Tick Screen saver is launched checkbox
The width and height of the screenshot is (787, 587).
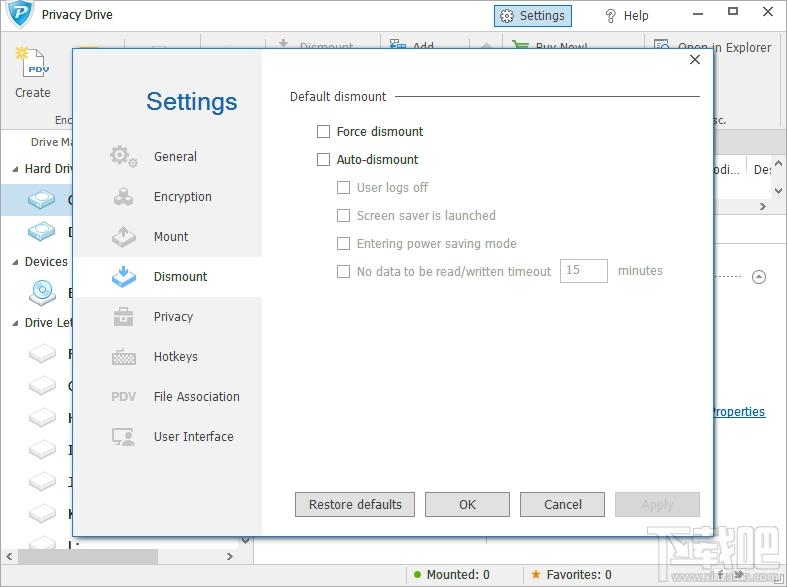pyautogui.click(x=343, y=216)
